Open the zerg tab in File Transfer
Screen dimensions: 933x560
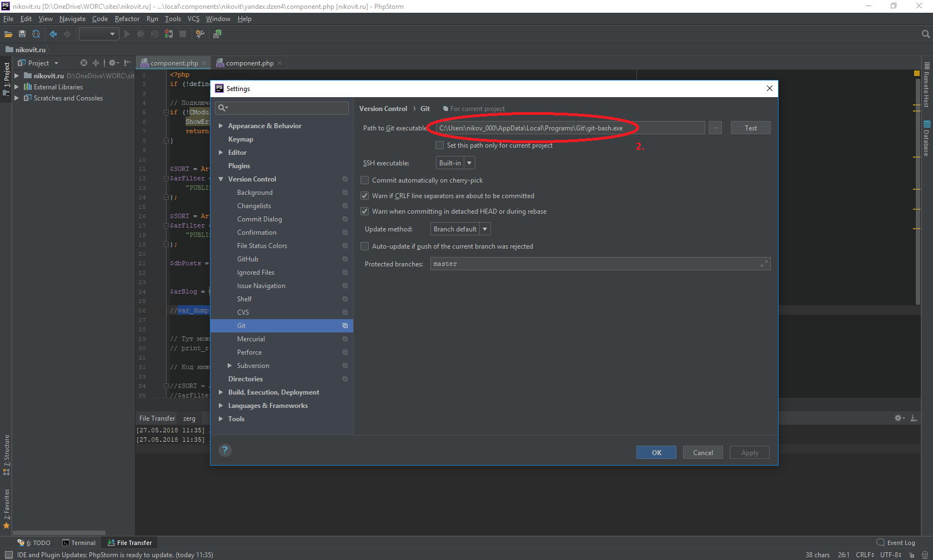(x=189, y=418)
